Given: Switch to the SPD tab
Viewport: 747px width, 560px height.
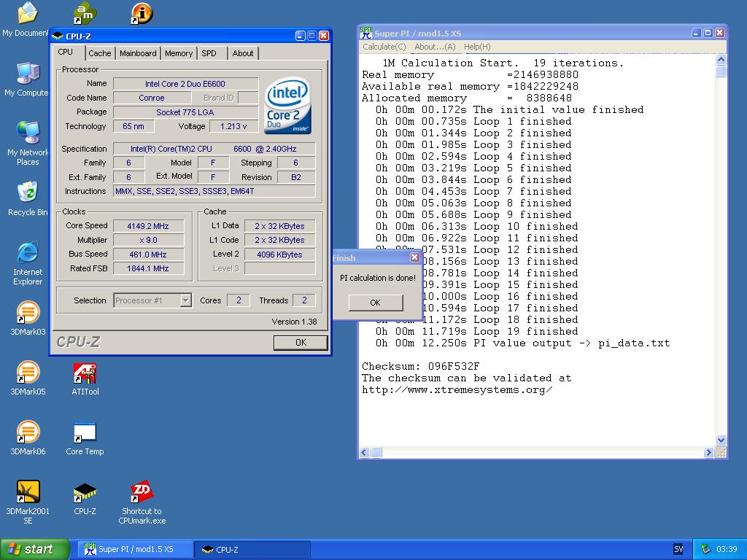Looking at the screenshot, I should pos(209,53).
